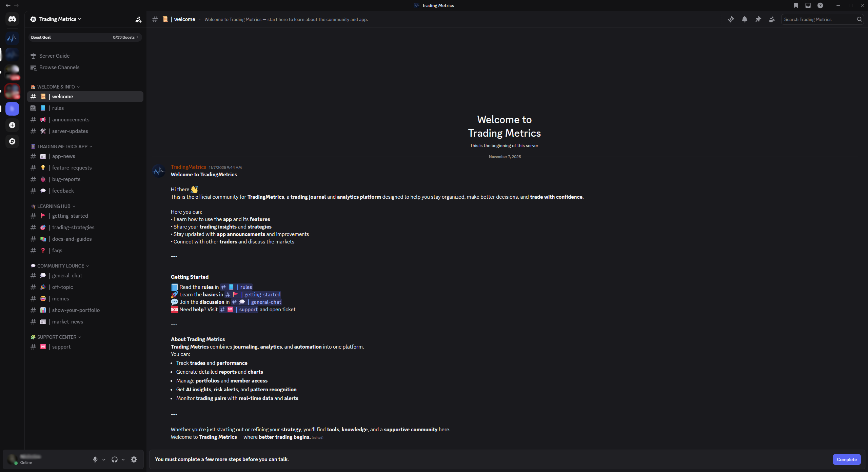
Task: Open the docs-and-guides channel
Action: pos(85,239)
